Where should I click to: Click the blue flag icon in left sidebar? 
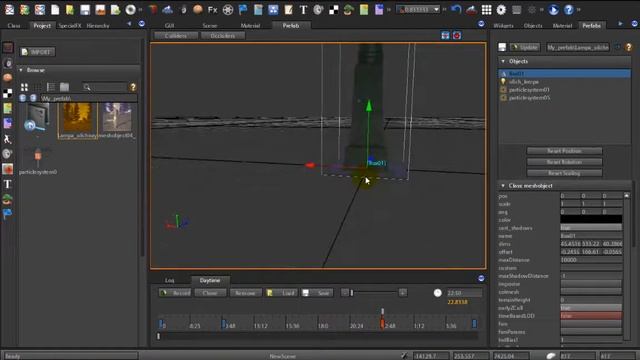point(7,214)
